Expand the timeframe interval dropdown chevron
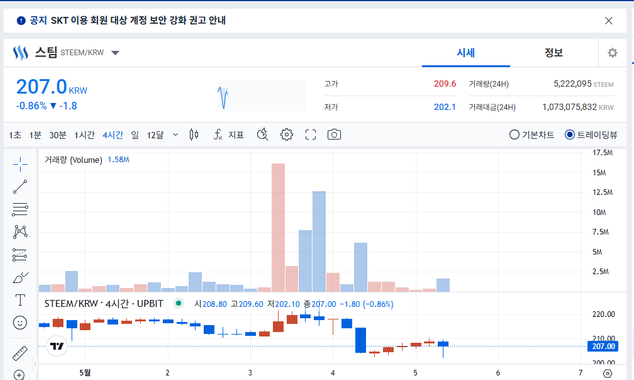Image resolution: width=634 pixels, height=380 pixels. (x=175, y=135)
